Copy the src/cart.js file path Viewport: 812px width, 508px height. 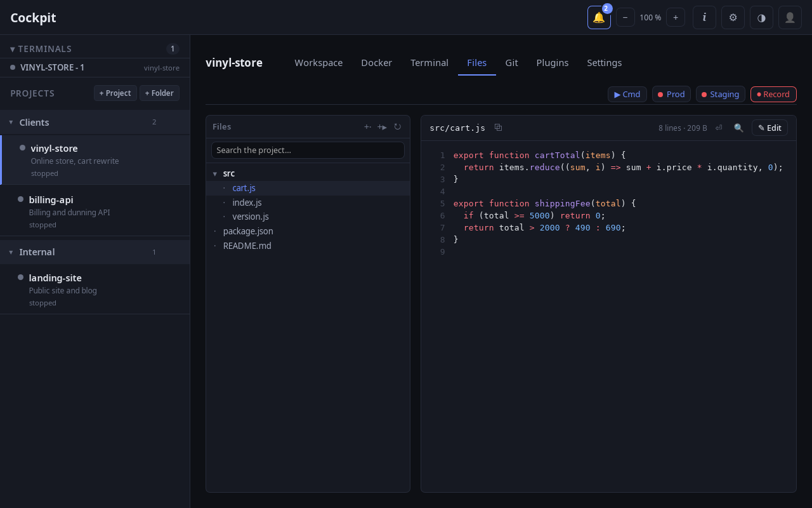(498, 128)
